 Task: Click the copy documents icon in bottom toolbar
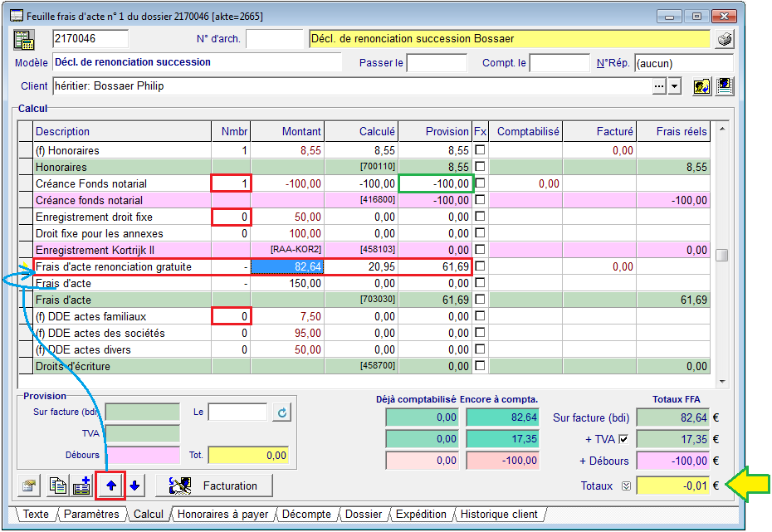(x=58, y=486)
